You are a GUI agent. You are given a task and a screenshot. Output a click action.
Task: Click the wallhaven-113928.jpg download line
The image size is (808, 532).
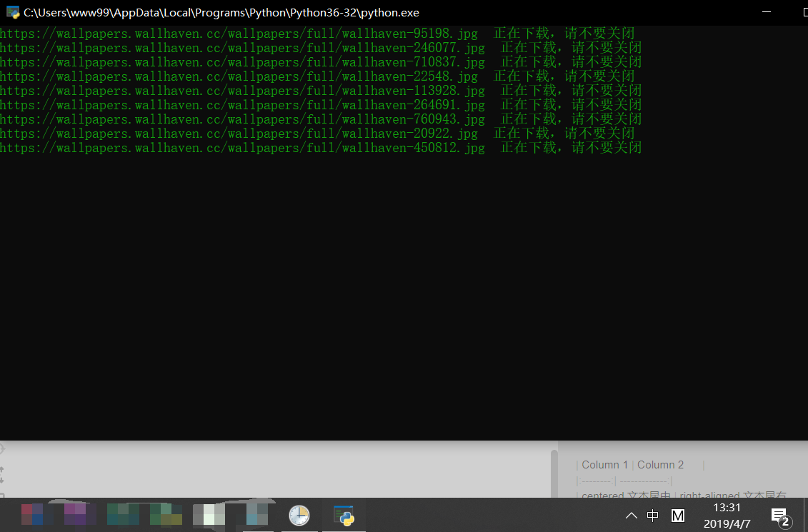321,91
